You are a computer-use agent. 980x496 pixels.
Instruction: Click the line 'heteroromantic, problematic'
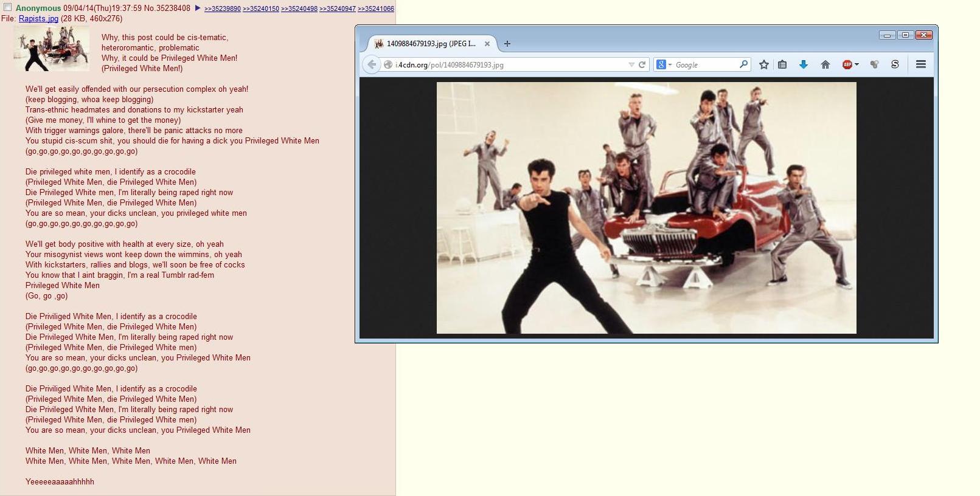[150, 48]
